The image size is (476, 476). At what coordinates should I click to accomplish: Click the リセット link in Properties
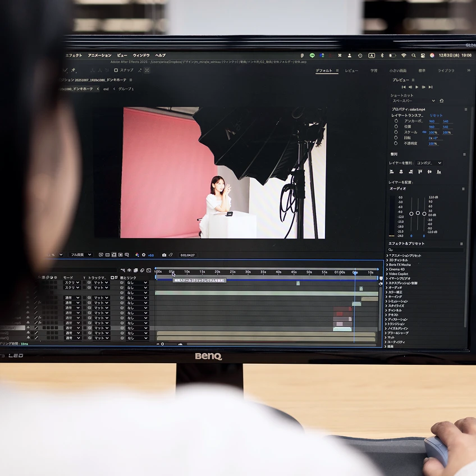[436, 115]
